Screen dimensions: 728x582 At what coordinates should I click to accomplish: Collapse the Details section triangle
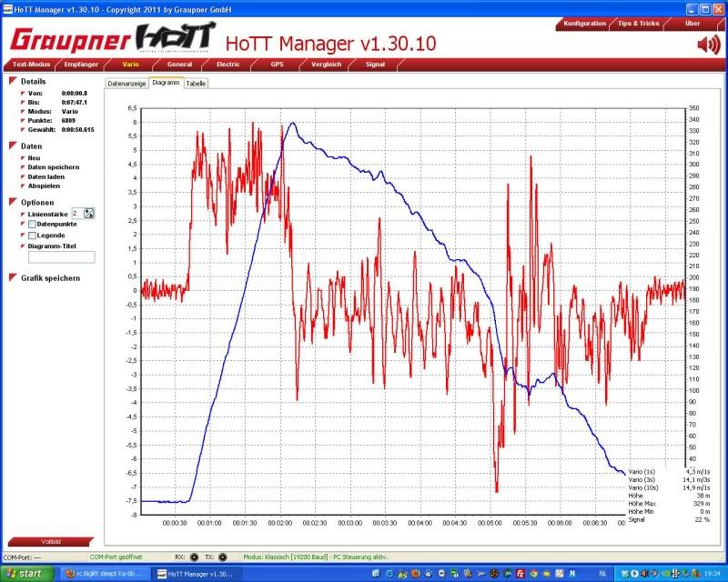click(x=13, y=81)
